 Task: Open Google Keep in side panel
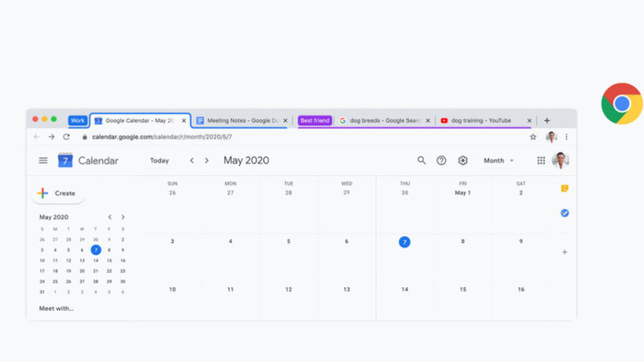click(x=564, y=189)
